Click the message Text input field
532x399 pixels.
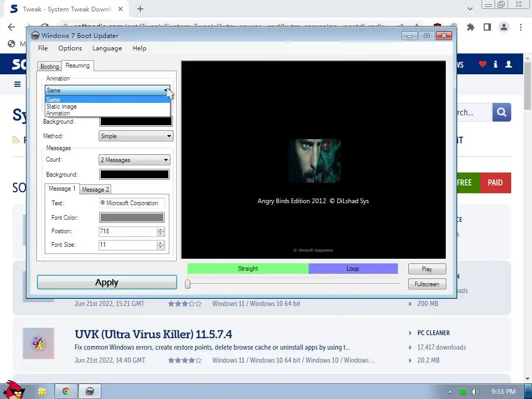click(131, 203)
